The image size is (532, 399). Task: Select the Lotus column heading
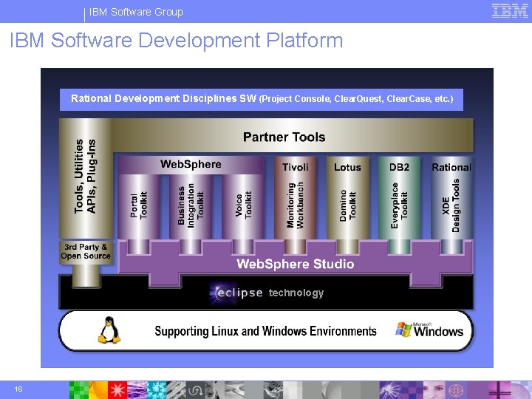pyautogui.click(x=347, y=167)
